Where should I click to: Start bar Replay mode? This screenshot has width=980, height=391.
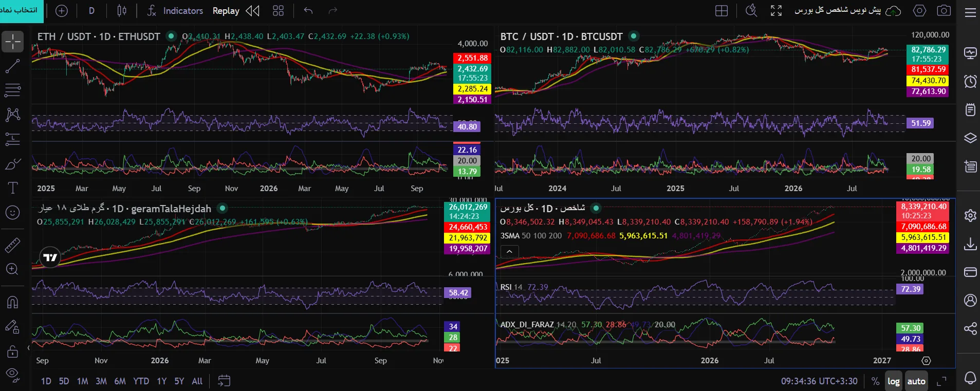236,11
